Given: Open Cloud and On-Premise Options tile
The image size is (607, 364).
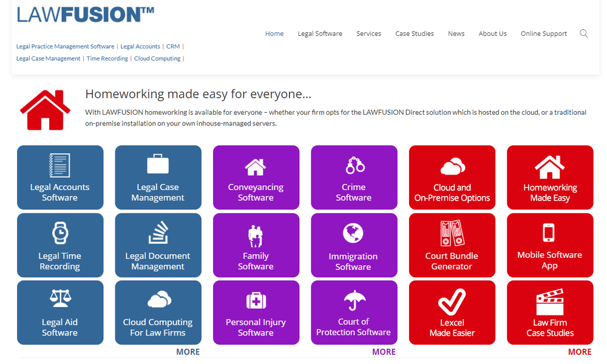Looking at the screenshot, I should tap(452, 177).
